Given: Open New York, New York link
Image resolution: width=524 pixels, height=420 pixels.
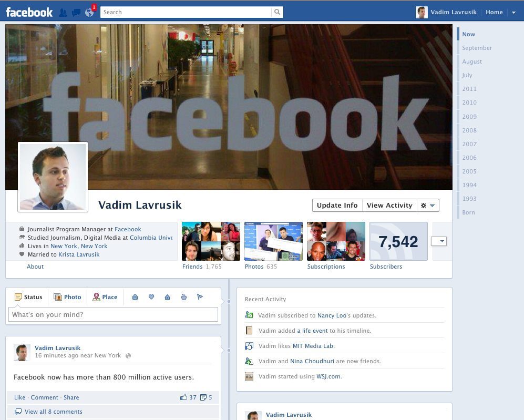Looking at the screenshot, I should (x=79, y=246).
